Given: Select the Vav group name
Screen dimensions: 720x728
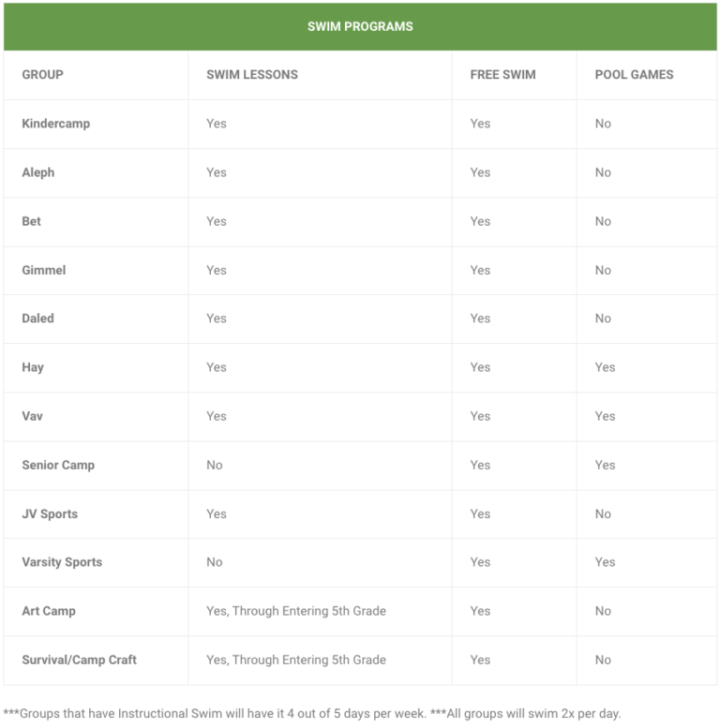Looking at the screenshot, I should [x=32, y=416].
